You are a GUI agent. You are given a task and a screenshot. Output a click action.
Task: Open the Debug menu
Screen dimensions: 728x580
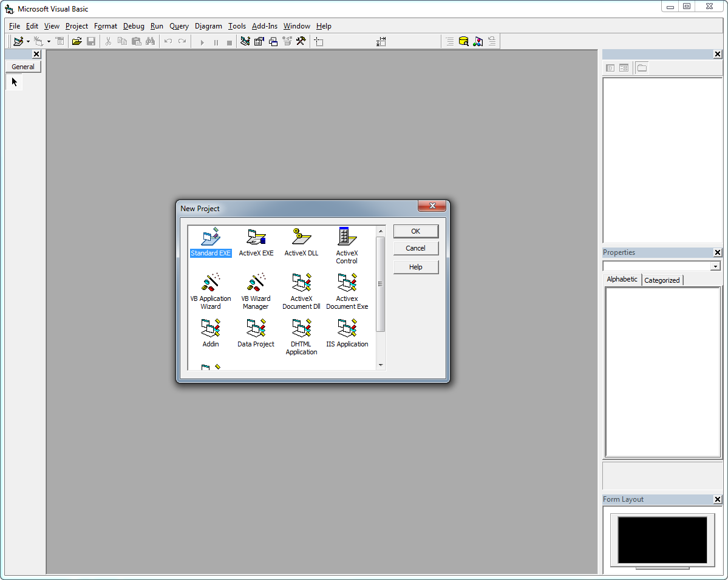click(x=134, y=26)
